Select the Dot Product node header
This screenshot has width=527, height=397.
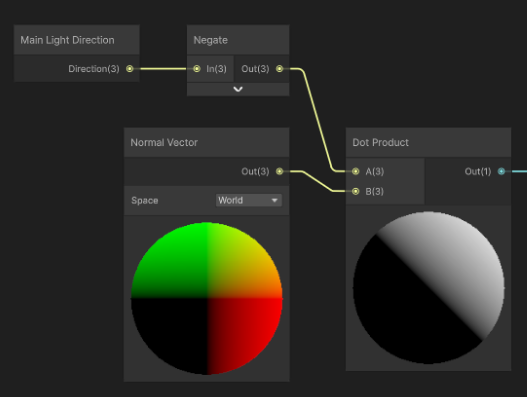428,142
